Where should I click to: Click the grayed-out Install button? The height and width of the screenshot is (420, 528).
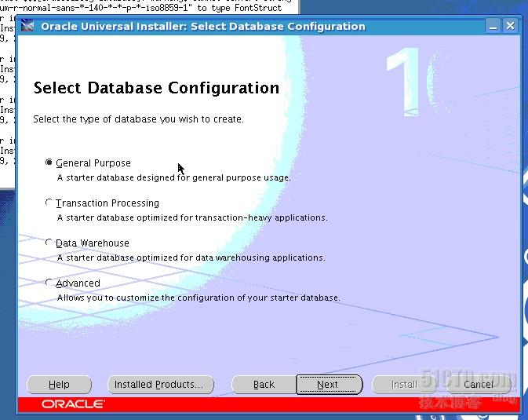(404, 384)
